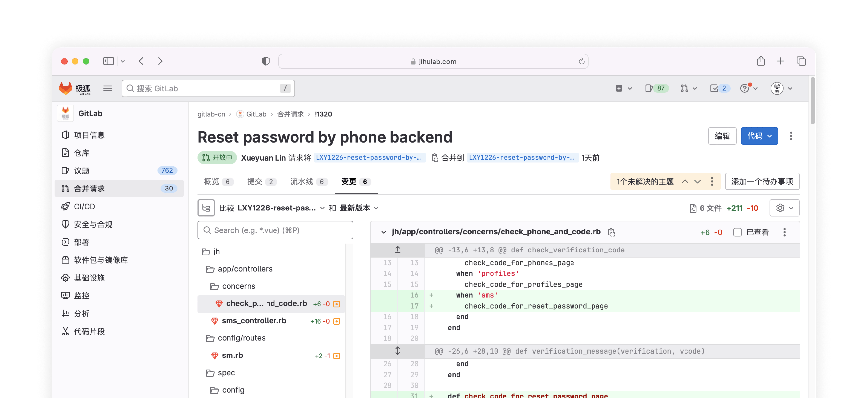Click 添加一个待办事项 button

pos(762,182)
